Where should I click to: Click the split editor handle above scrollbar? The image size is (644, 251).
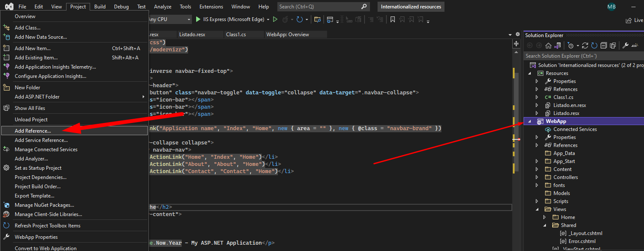point(516,43)
